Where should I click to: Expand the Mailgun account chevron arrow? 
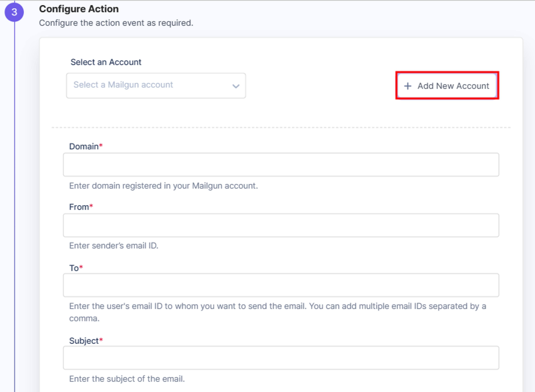[236, 86]
